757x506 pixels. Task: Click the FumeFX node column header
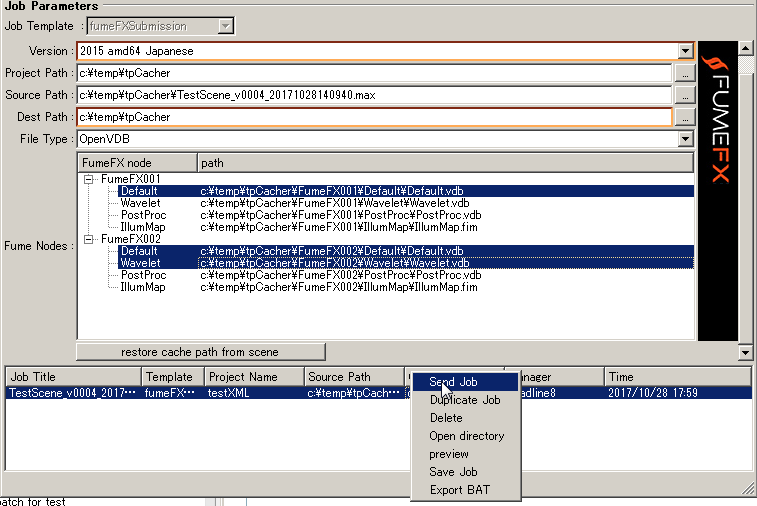point(138,163)
